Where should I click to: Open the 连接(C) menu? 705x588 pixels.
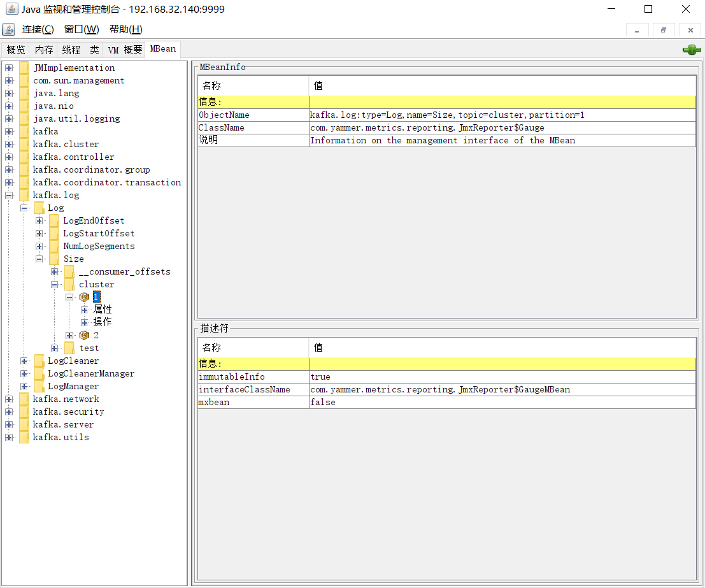[x=38, y=29]
